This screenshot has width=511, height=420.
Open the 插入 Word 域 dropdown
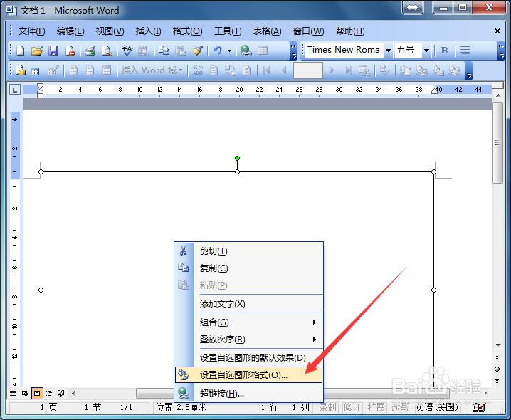click(x=152, y=70)
